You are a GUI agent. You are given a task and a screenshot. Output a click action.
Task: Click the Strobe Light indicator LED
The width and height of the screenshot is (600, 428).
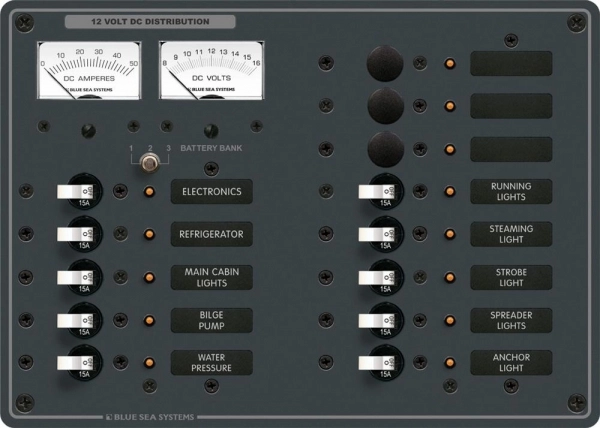pos(451,278)
